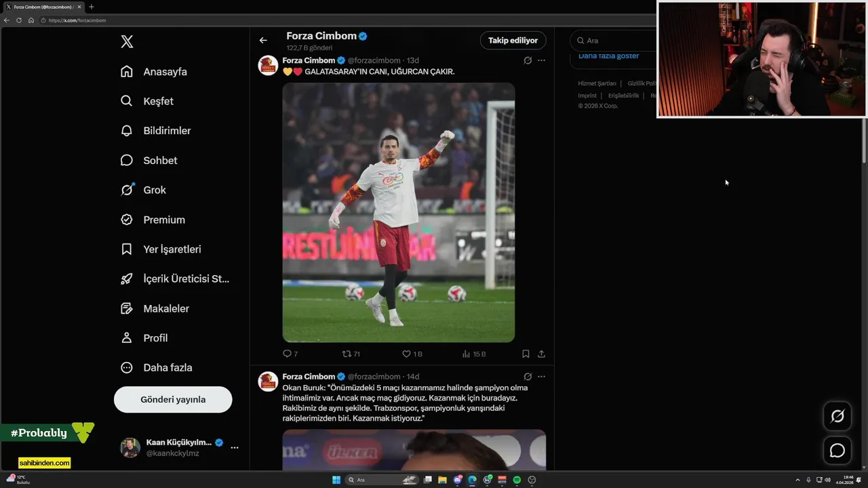This screenshot has width=868, height=488.
Task: Open Hizmet Şartları link
Action: (597, 83)
